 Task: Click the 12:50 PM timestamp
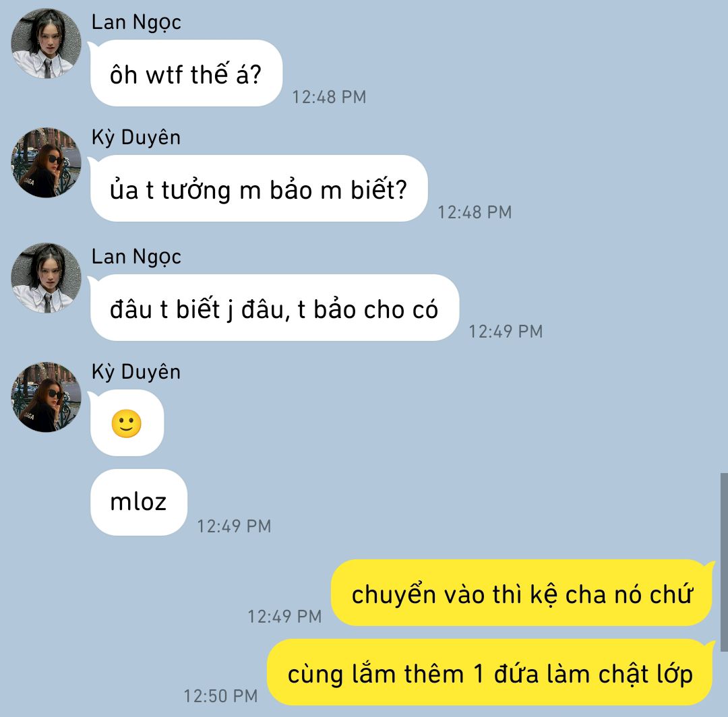point(220,696)
